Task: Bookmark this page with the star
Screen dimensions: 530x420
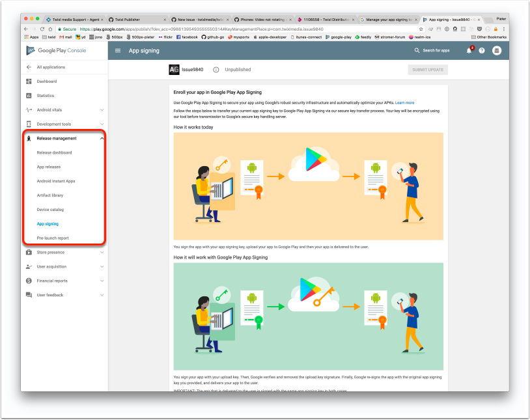Action: (x=421, y=29)
